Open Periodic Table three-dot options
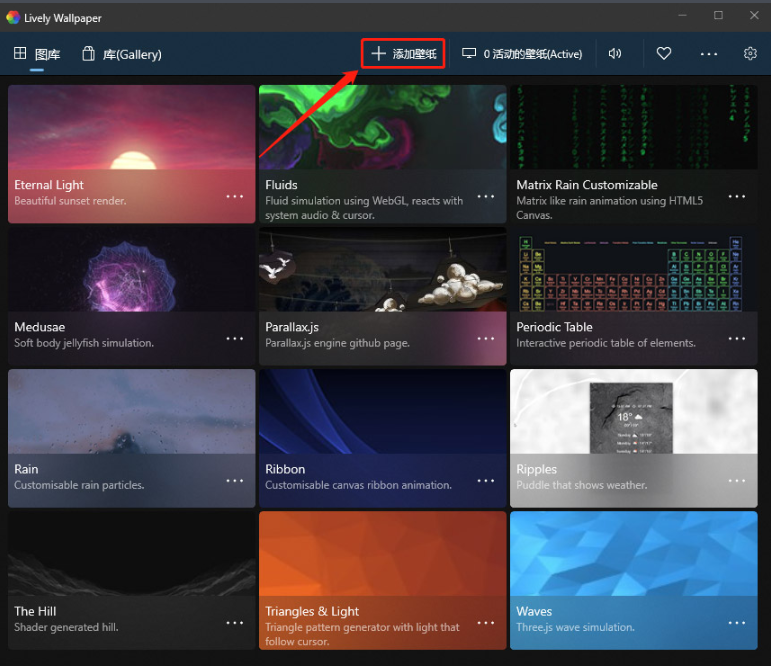The height and width of the screenshot is (666, 771). tap(737, 338)
